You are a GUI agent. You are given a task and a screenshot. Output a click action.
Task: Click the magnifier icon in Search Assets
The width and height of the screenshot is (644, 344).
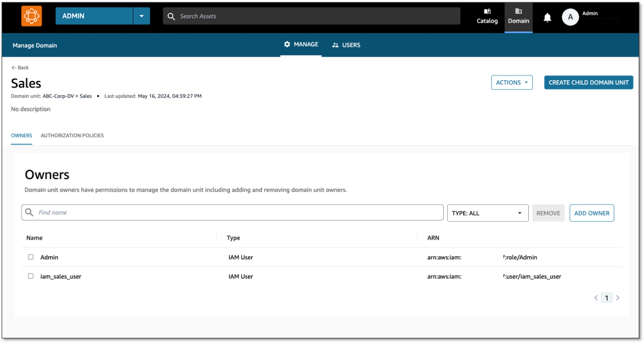coord(171,16)
